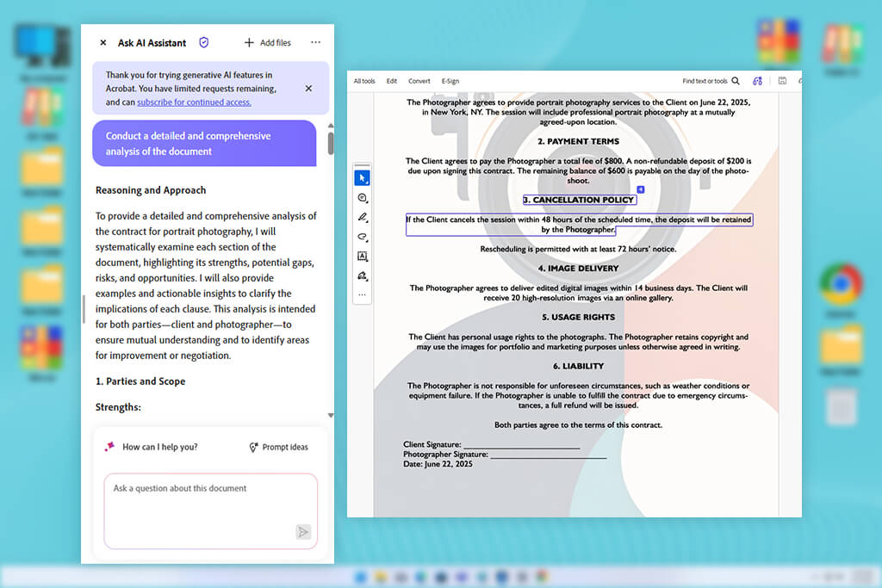Click the citation marker above Cancellation Policy
The height and width of the screenshot is (588, 882).
(x=640, y=189)
